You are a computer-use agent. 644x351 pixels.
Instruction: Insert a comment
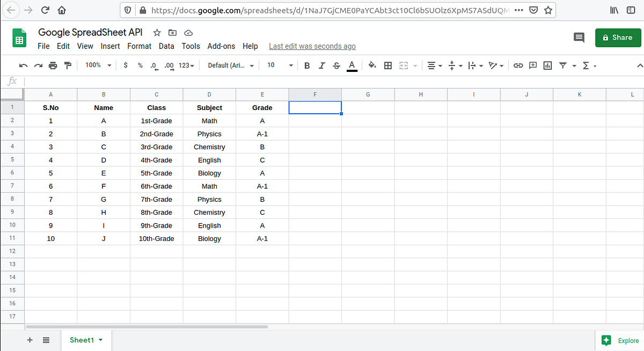click(x=532, y=65)
